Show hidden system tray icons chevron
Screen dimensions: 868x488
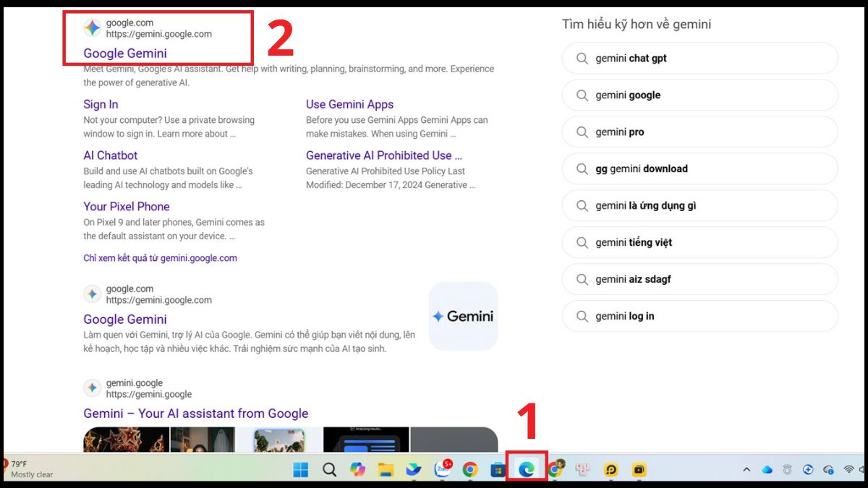click(746, 470)
